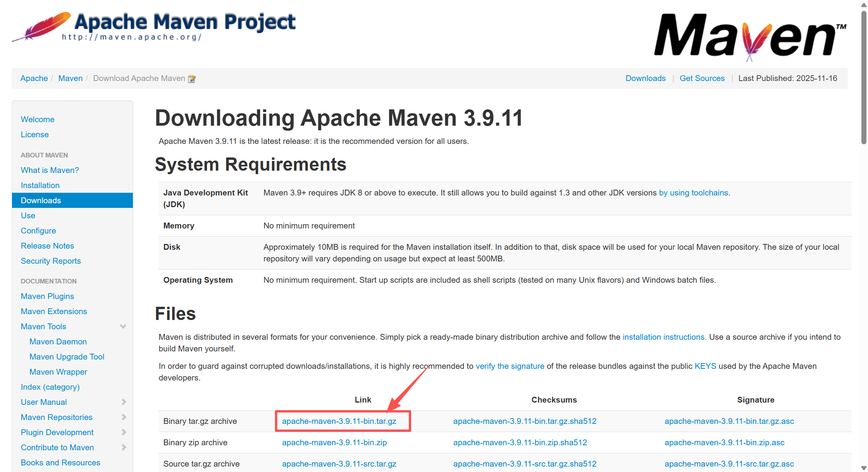This screenshot has height=472, width=868.
Task: Open Maven Extensions in the sidebar
Action: 54,311
